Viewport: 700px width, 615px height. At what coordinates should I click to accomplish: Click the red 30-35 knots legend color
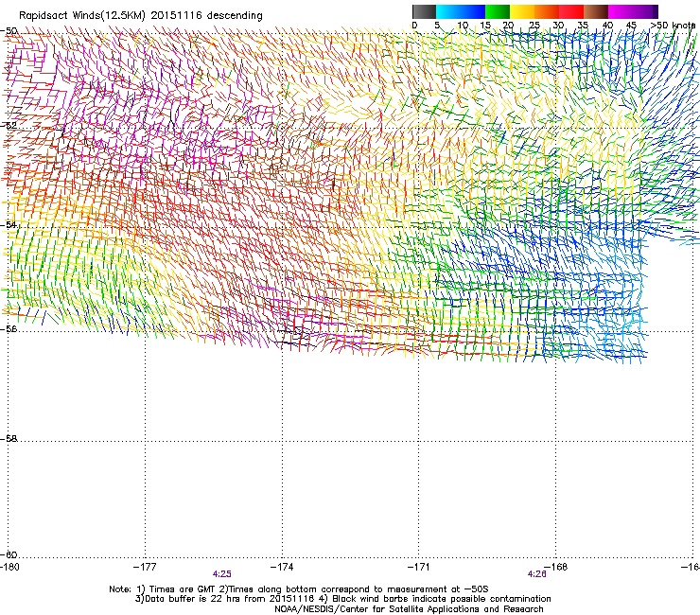coord(571,11)
